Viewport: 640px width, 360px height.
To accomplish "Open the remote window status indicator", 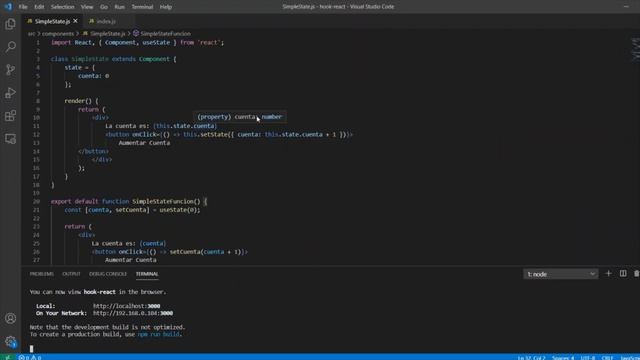I will (x=7, y=357).
